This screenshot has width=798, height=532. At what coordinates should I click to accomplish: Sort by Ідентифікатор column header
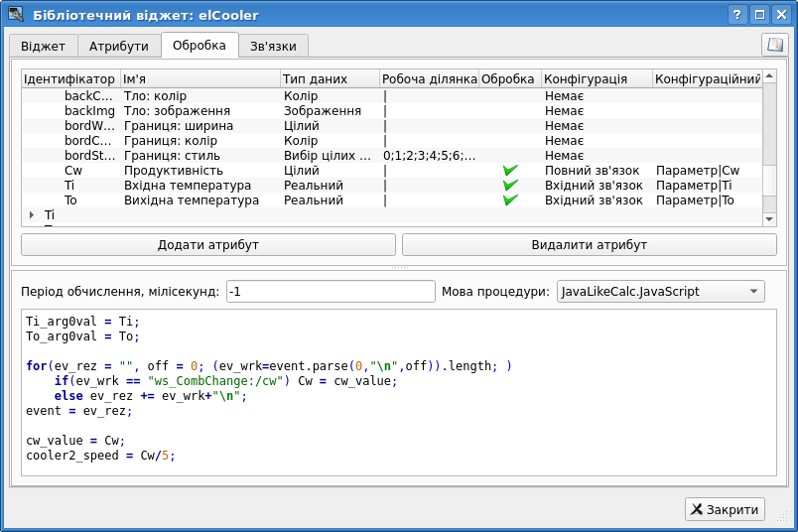pos(70,79)
